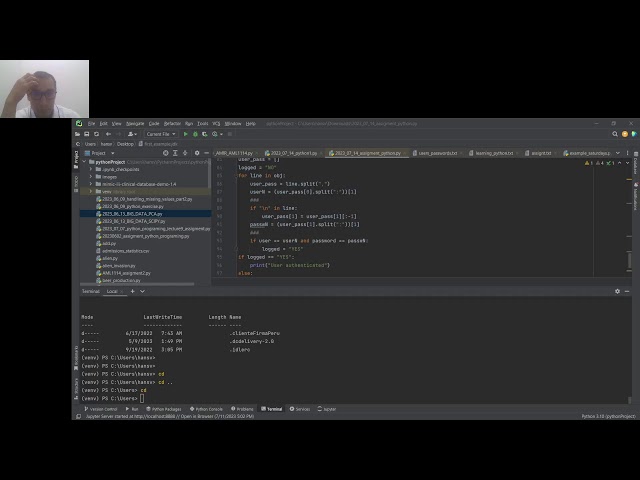Open the Python Console tool window
This screenshot has height=480, width=640.
206,409
